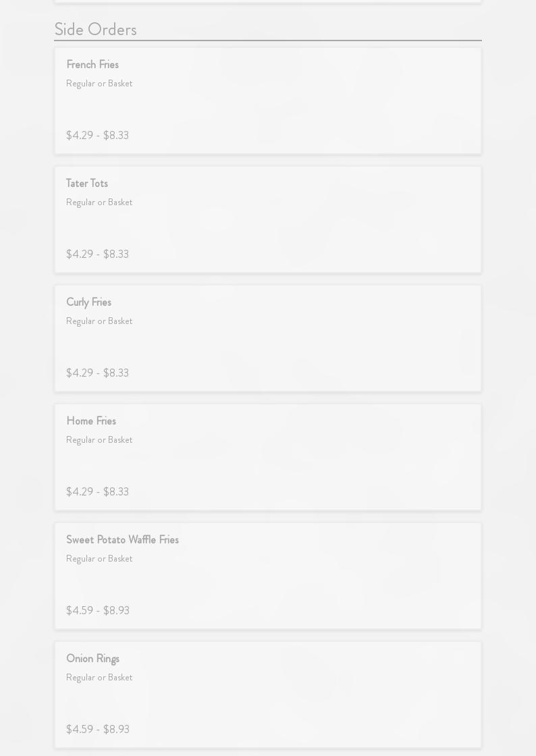Click the horizontal divider under Side Orders
Screen dimensions: 536x756
268,40
